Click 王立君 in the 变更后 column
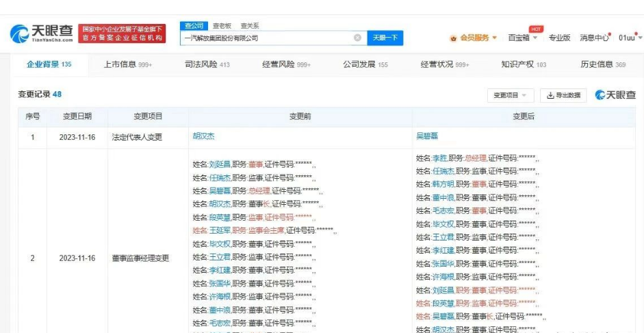 [x=443, y=237]
